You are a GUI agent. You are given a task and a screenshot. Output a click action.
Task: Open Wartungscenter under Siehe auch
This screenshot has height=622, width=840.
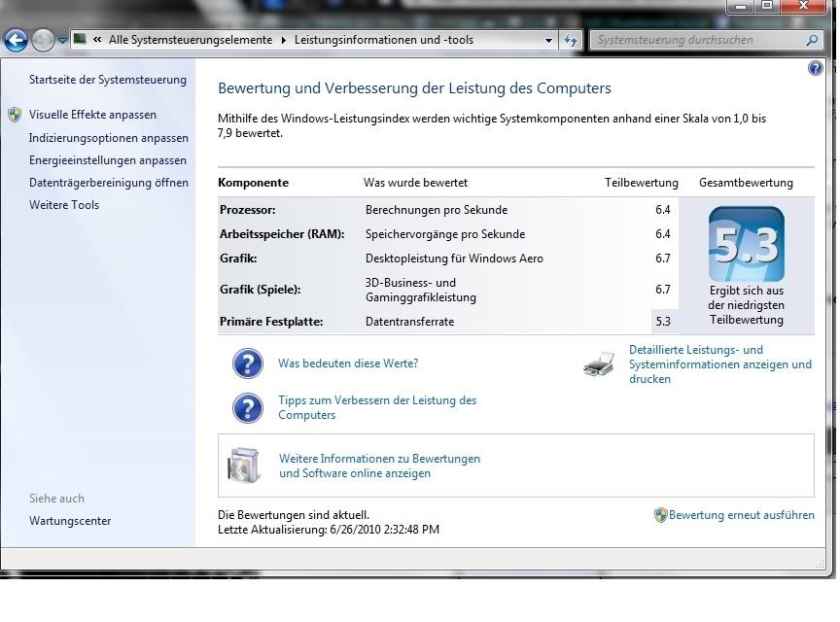tap(70, 521)
